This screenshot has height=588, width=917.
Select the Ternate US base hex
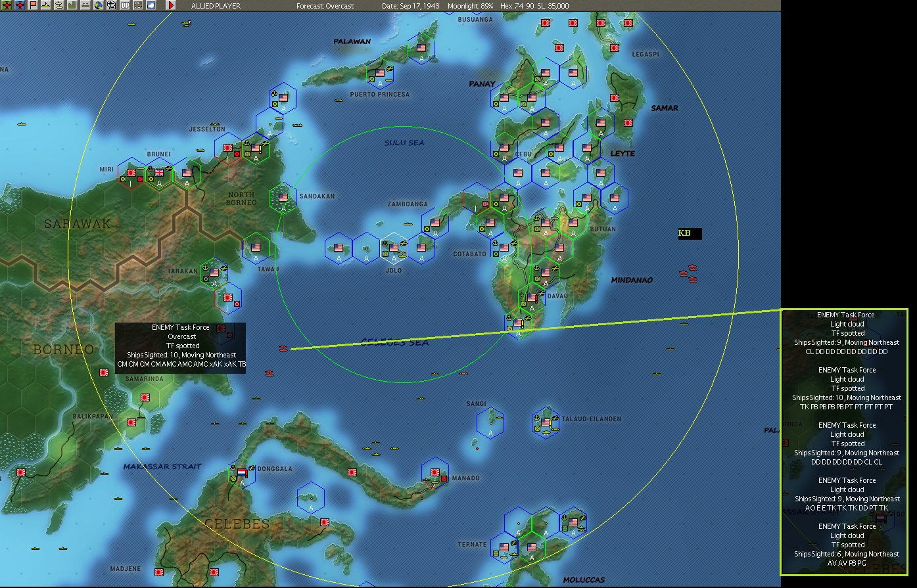(504, 548)
